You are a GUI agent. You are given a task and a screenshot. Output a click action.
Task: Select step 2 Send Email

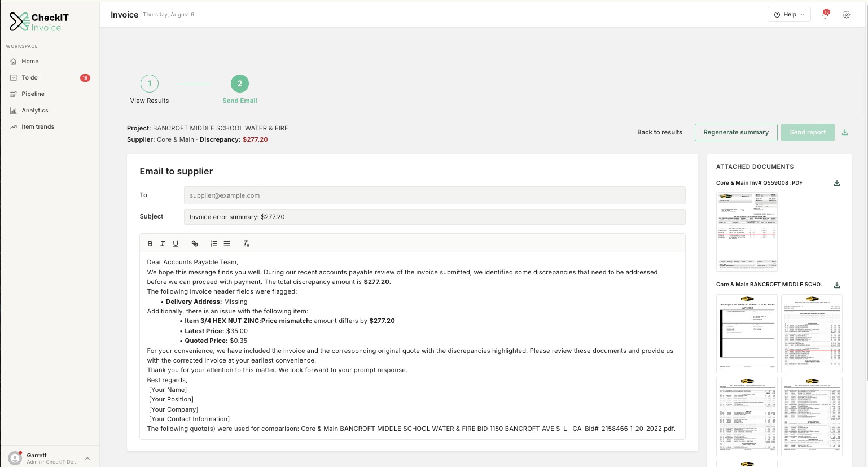240,89
